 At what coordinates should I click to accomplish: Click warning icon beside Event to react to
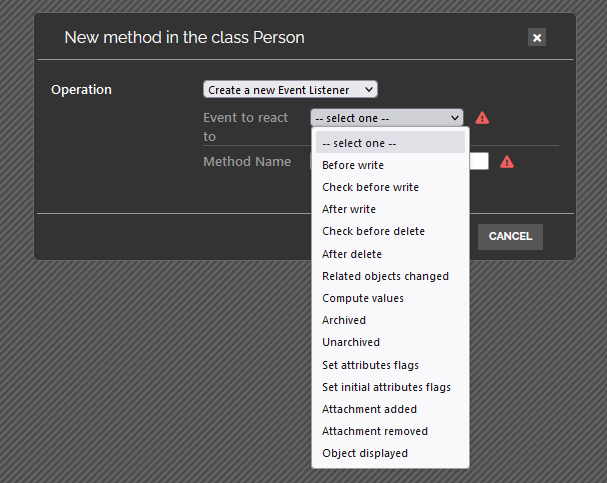(482, 118)
